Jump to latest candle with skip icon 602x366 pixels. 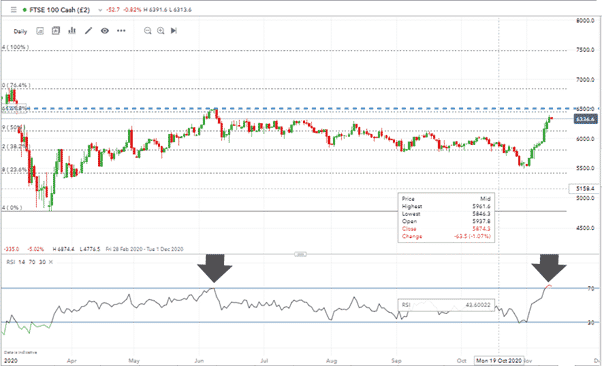tap(174, 31)
